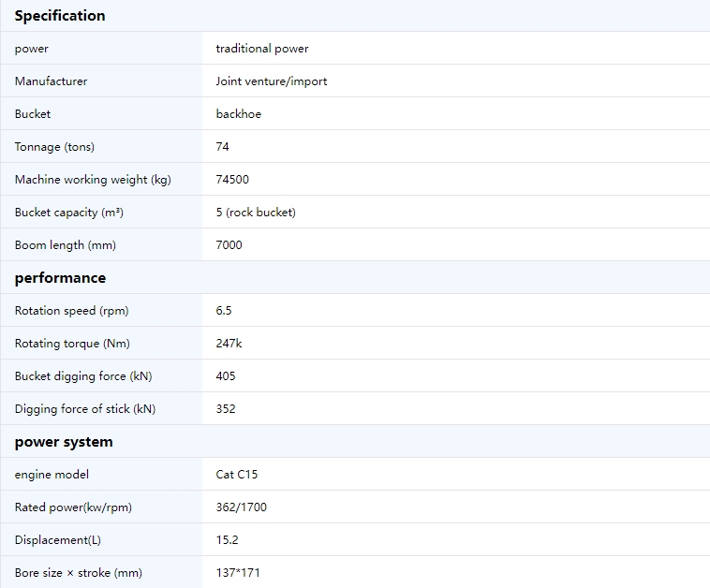Select the Rotation speed (rpm) label
The image size is (710, 588).
(x=71, y=311)
